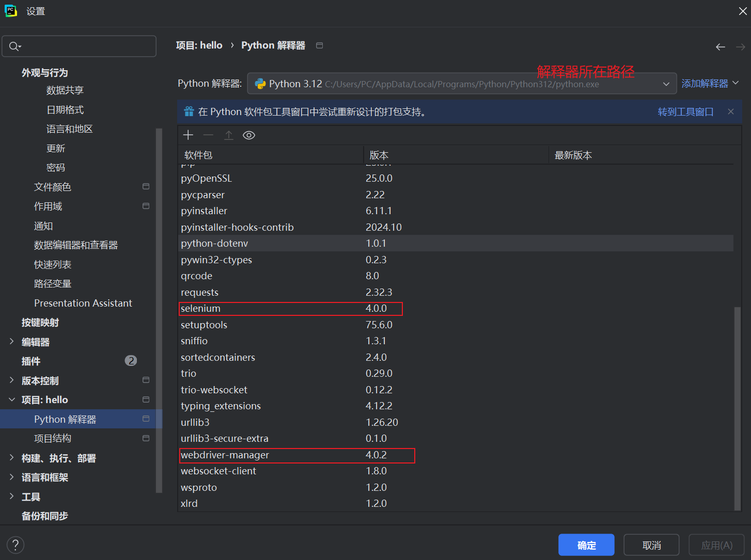Click the back navigation arrow
751x560 pixels.
coord(721,47)
